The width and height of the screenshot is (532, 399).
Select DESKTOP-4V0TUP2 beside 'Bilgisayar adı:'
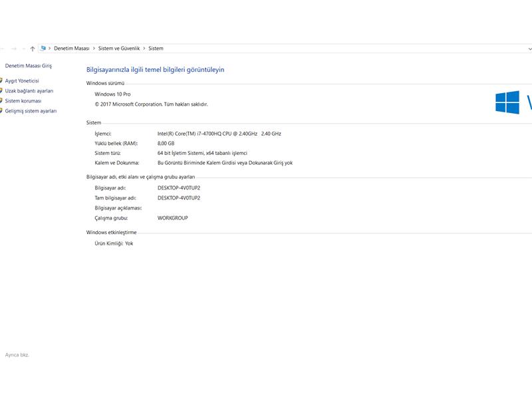pyautogui.click(x=179, y=188)
